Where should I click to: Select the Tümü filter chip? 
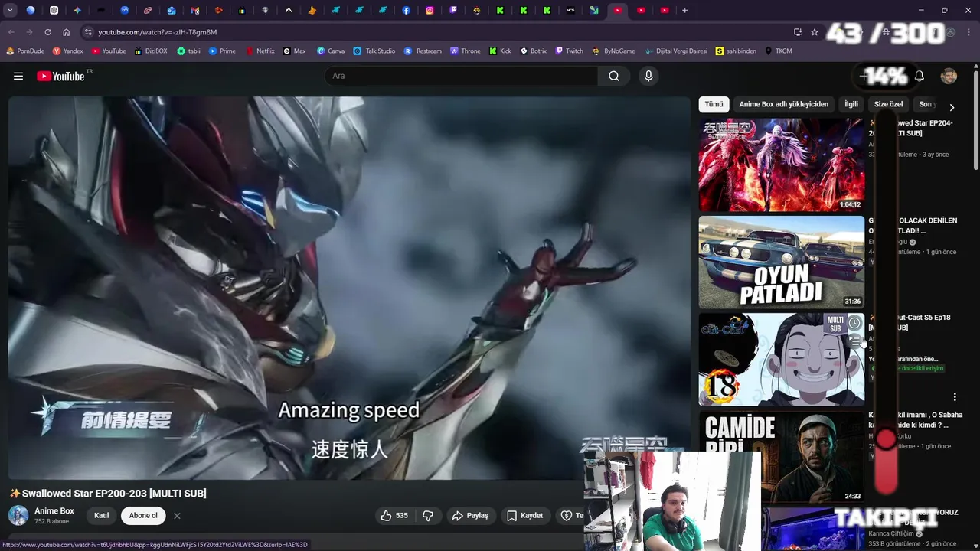tap(714, 104)
